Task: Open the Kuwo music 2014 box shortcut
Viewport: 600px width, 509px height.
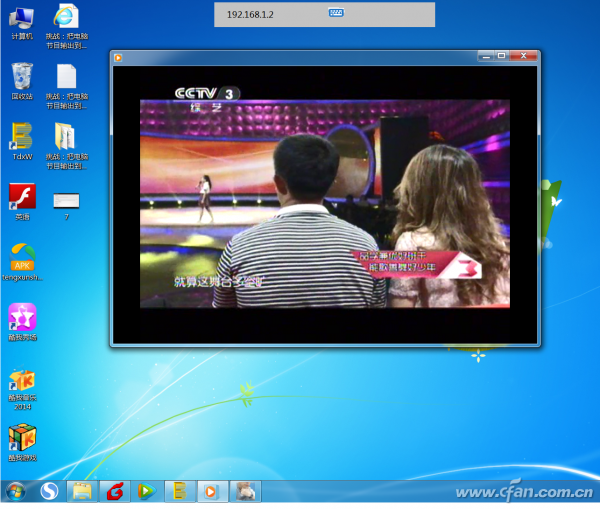Action: click(x=22, y=389)
